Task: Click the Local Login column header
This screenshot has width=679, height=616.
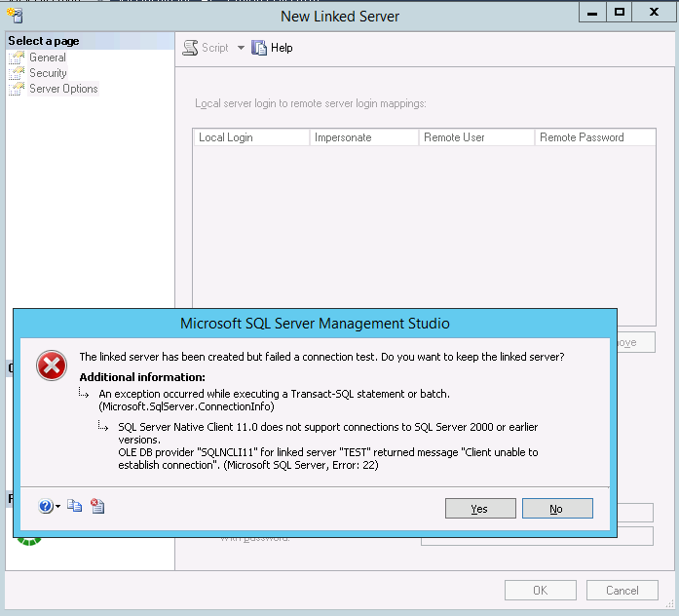Action: coord(250,137)
